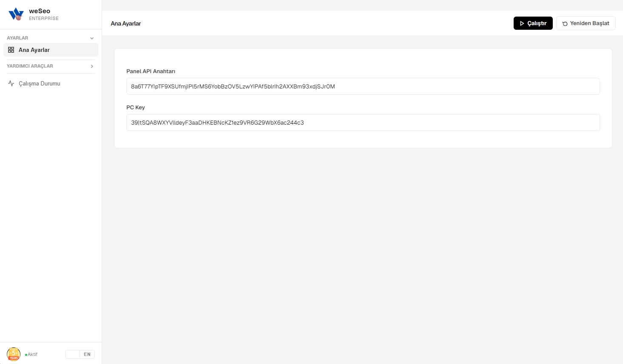Viewport: 623px width, 364px height.
Task: Click the Ana Ayarlar grid icon
Action: click(x=11, y=50)
